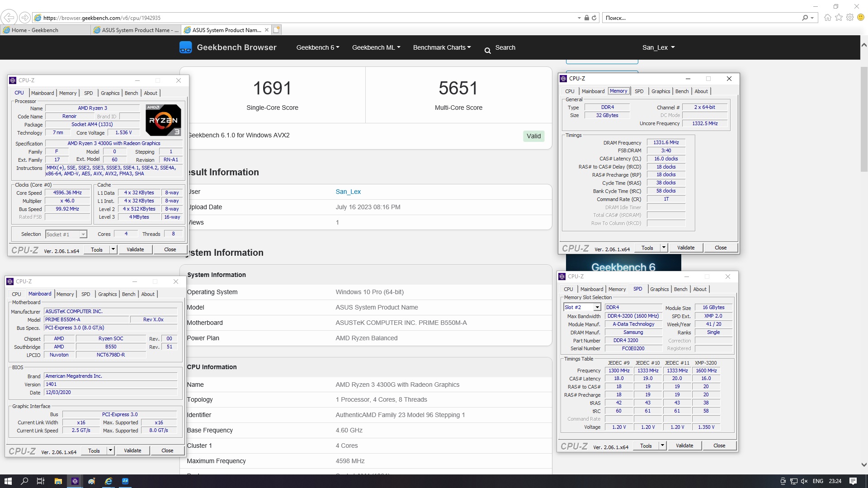Open the address bar history dropdown arrow

(579, 18)
